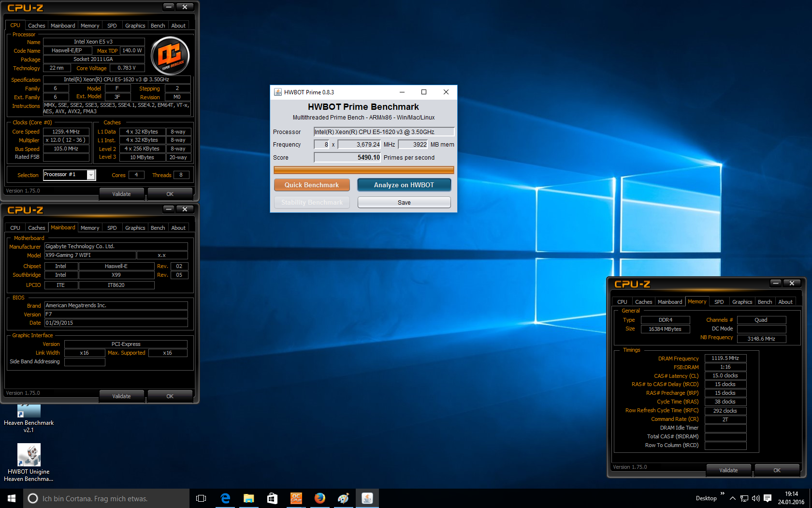Screen dimensions: 812x508
Task: Click the 3,679.24 MHz frequency field
Action: click(x=360, y=144)
